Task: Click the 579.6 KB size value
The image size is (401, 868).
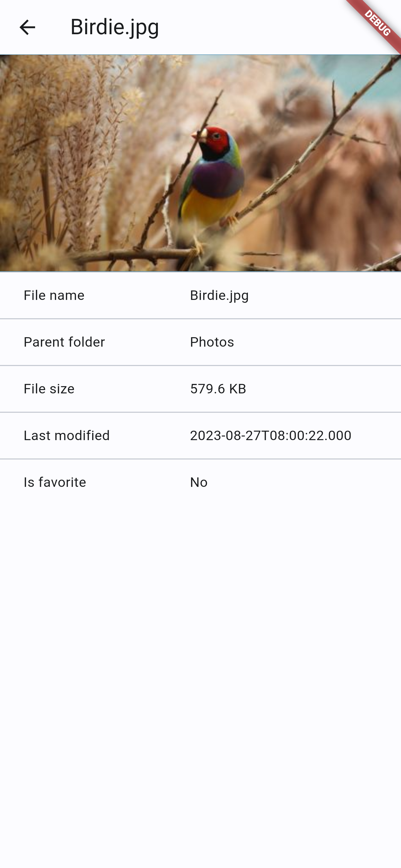Action: (x=218, y=389)
